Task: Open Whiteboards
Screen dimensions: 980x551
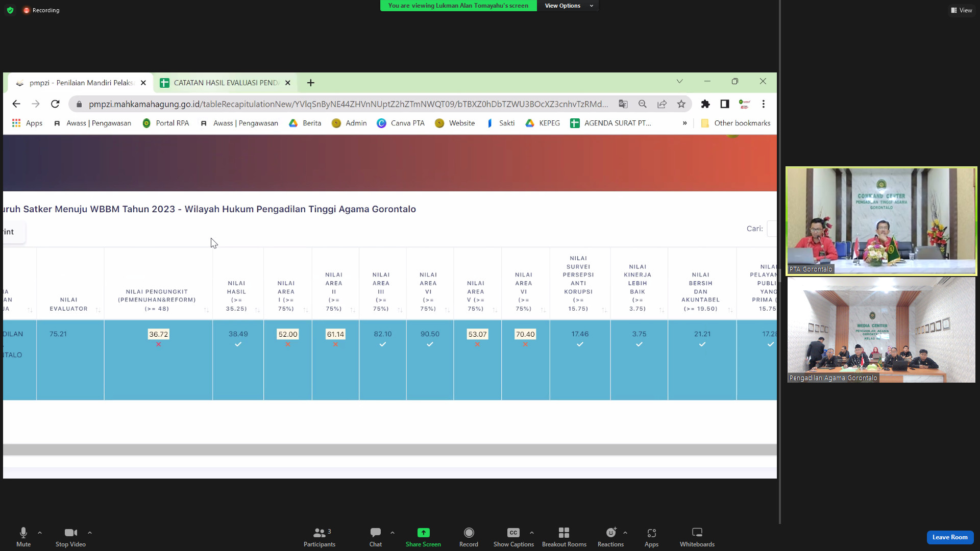Action: (x=697, y=536)
